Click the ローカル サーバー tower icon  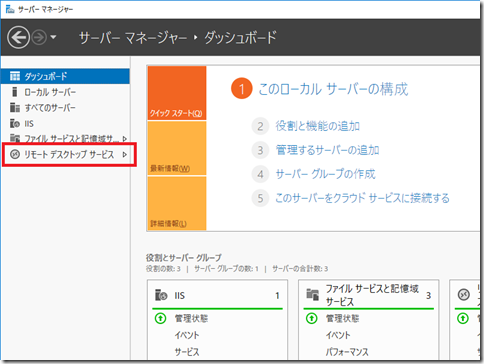pyautogui.click(x=14, y=92)
